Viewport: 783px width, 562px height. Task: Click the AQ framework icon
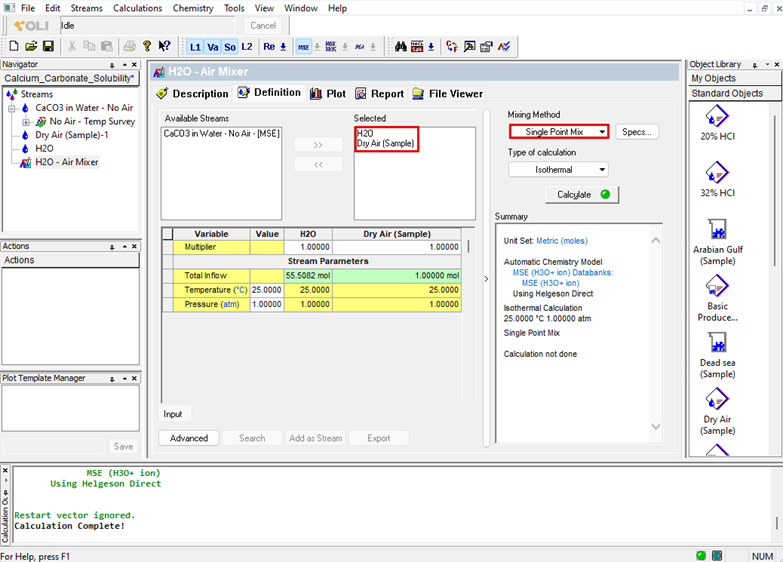tap(360, 47)
